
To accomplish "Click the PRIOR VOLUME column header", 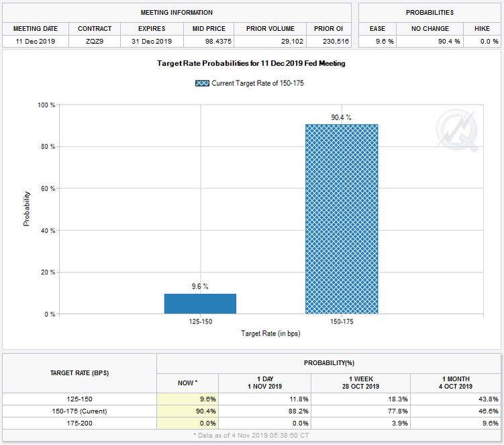I will click(x=270, y=29).
